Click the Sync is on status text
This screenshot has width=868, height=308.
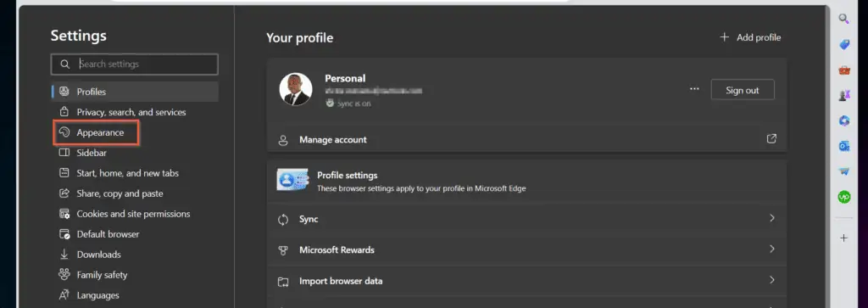(353, 104)
